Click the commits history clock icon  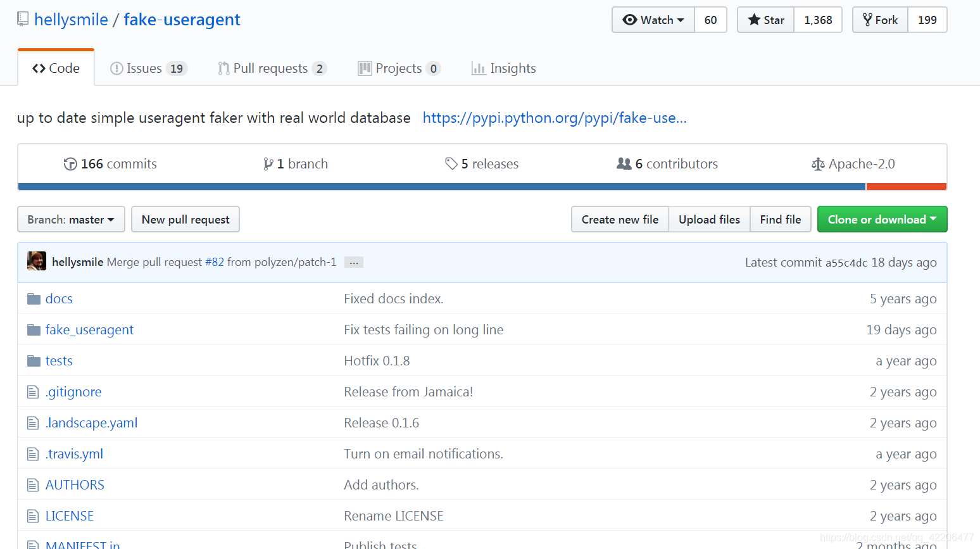point(70,164)
